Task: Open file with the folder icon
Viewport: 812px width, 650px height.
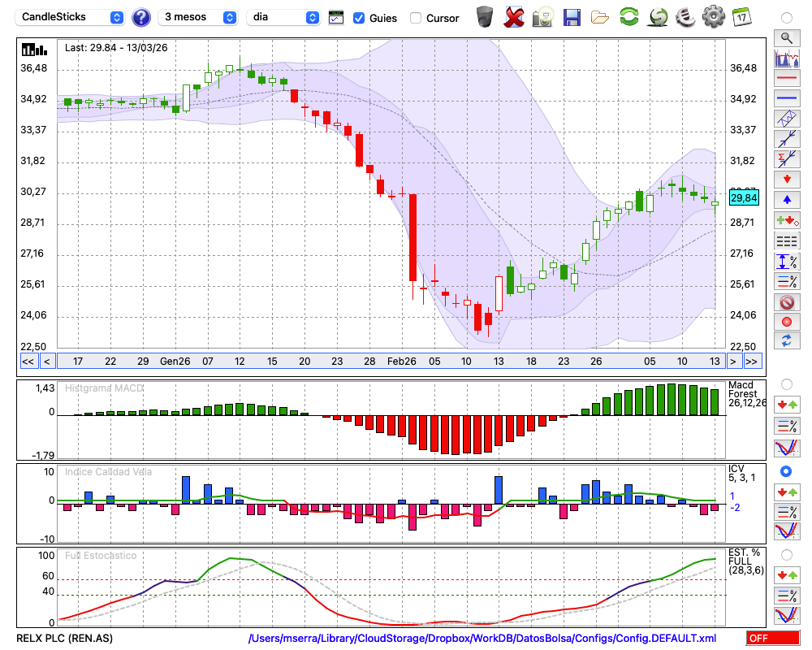Action: pyautogui.click(x=600, y=18)
